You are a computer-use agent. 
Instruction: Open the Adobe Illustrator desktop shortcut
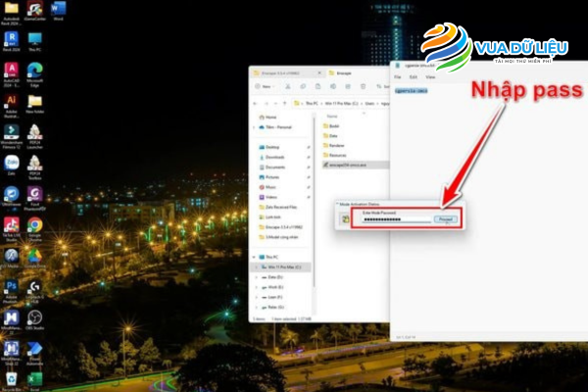coord(12,102)
